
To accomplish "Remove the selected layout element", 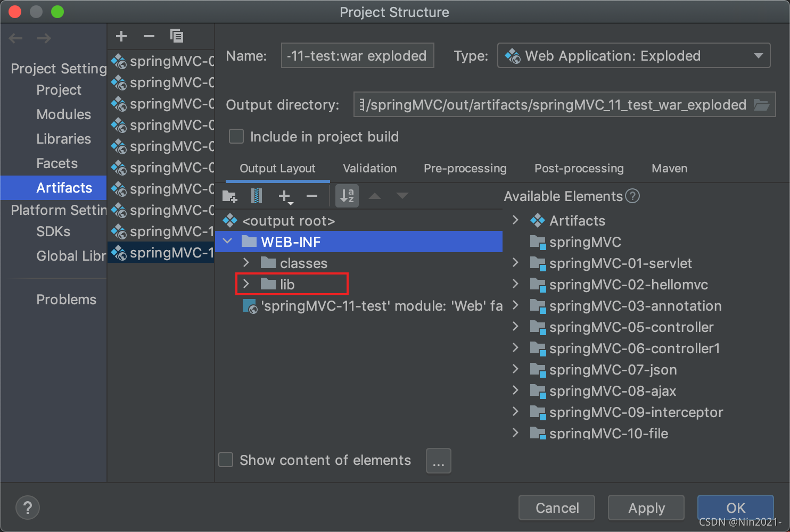I will 312,196.
